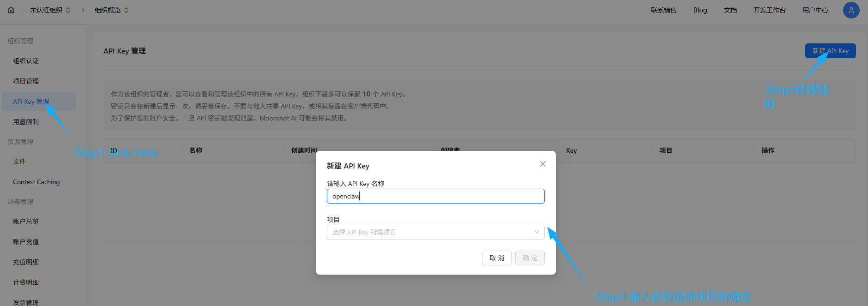Image resolution: width=868 pixels, height=306 pixels.
Task: Open 开发工作台 from top navigation
Action: (769, 10)
